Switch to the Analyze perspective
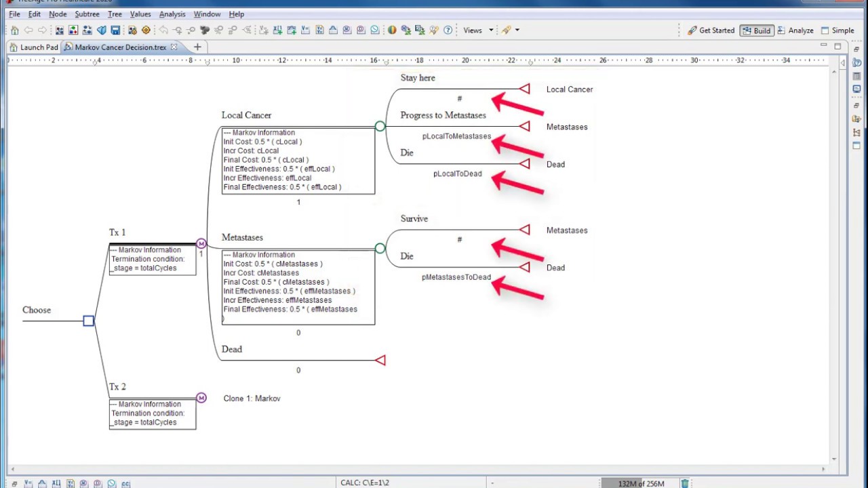The width and height of the screenshot is (868, 488). (x=795, y=30)
